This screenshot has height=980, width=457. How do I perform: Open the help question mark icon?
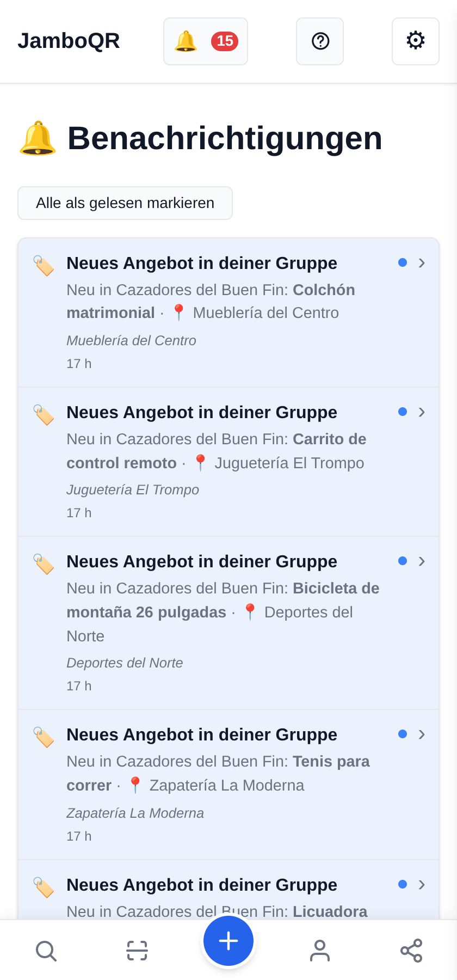(320, 41)
